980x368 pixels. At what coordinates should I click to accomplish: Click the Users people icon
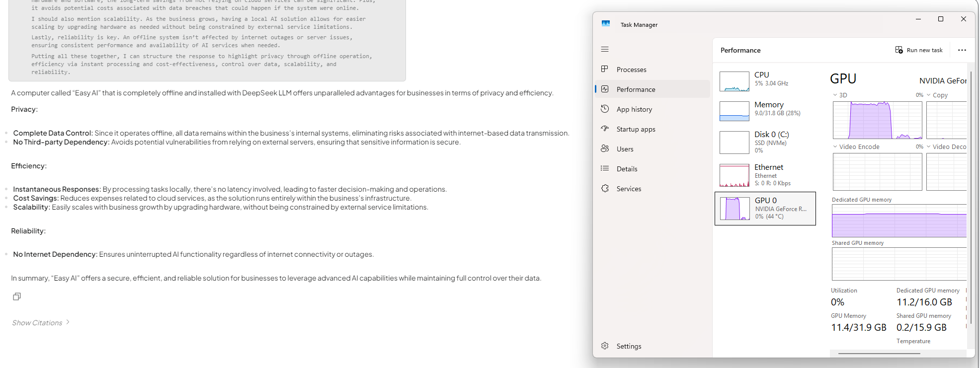[x=605, y=148]
